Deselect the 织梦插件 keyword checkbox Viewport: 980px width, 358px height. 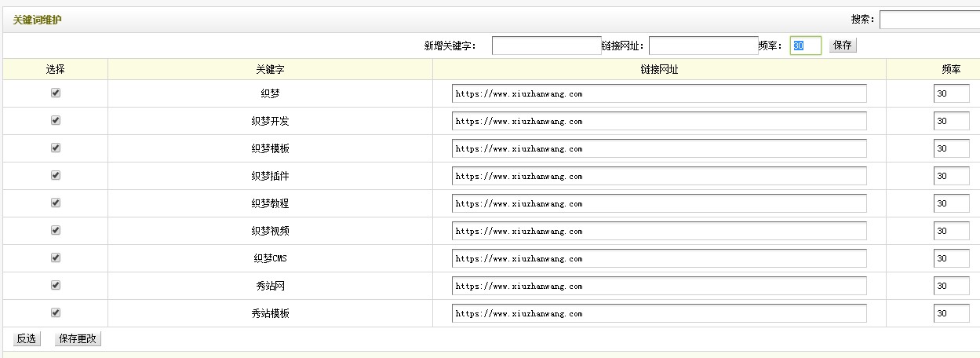tap(56, 175)
